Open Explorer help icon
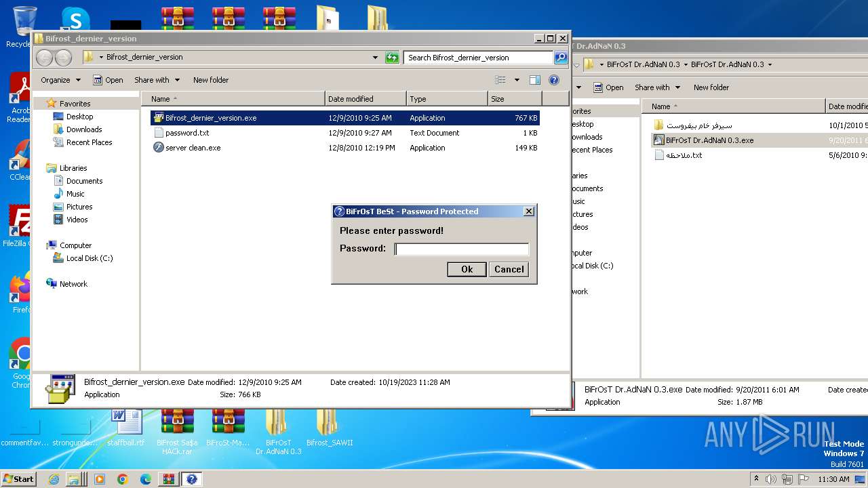The width and height of the screenshot is (868, 488). 554,80
